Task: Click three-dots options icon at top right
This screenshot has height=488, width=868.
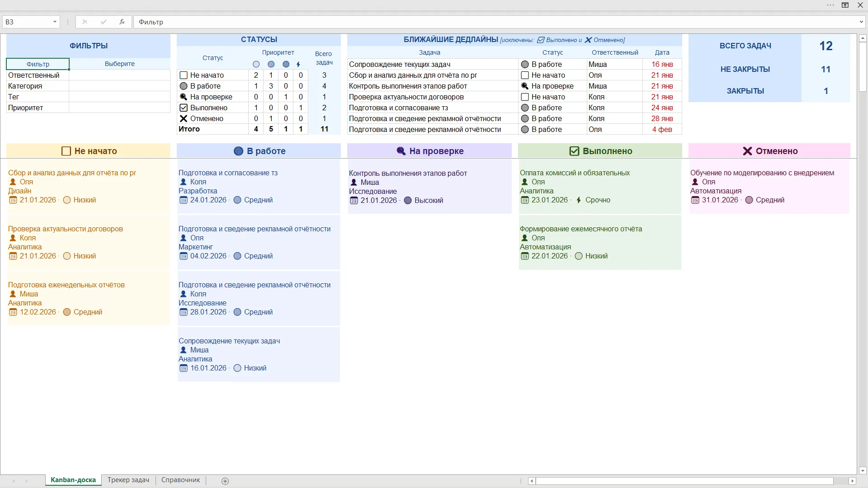Action: (830, 5)
